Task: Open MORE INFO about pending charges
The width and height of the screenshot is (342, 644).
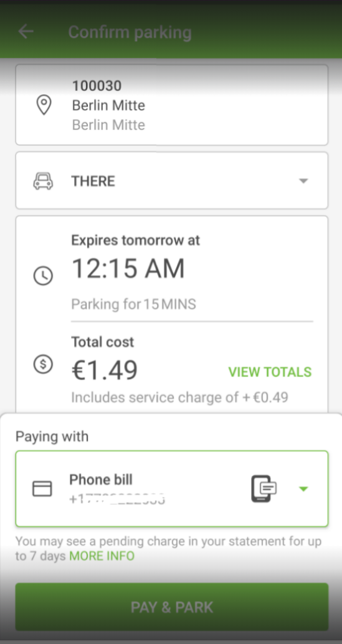Action: point(102,556)
